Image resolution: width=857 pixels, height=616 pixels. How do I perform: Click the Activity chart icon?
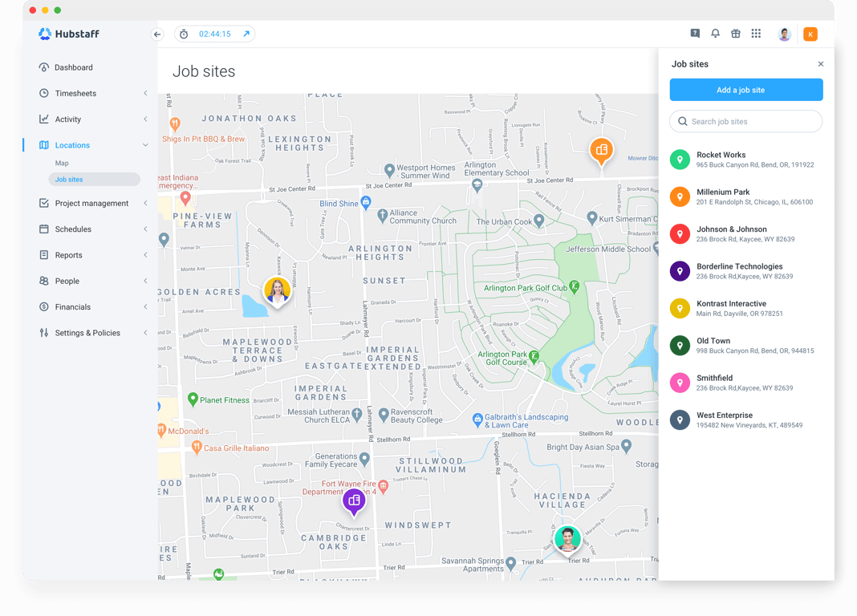(x=43, y=119)
